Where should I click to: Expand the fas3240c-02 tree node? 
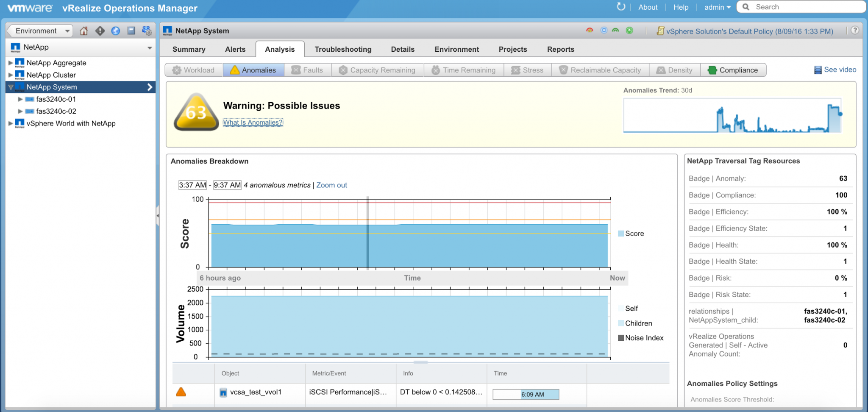(x=20, y=111)
